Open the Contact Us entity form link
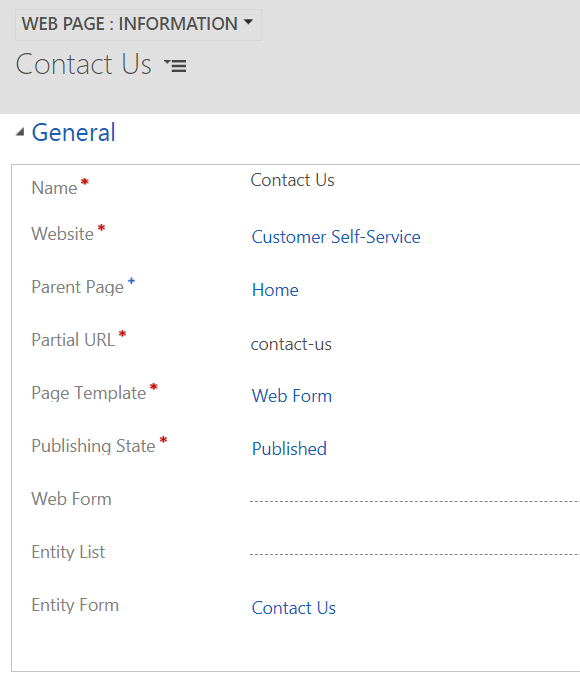This screenshot has height=679, width=580. tap(294, 608)
